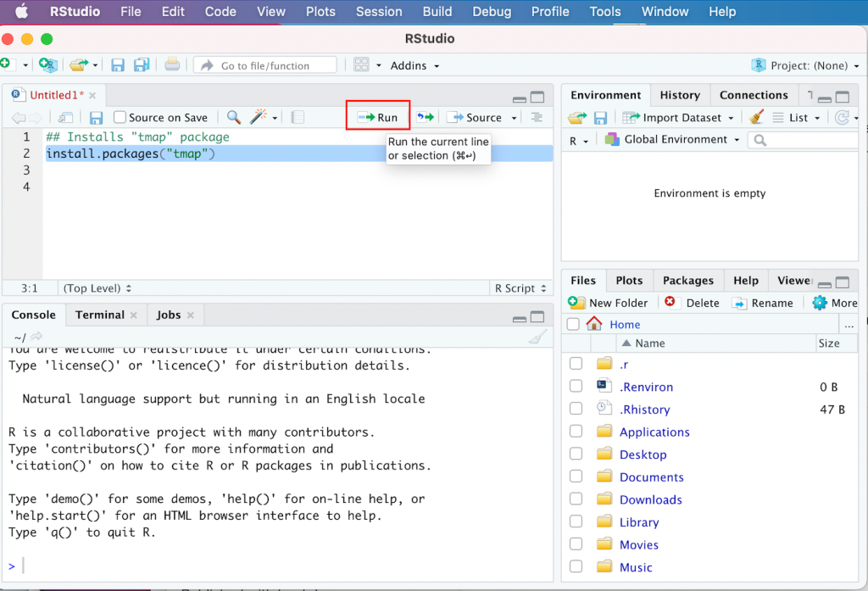
Task: Click the New Folder button
Action: [607, 303]
